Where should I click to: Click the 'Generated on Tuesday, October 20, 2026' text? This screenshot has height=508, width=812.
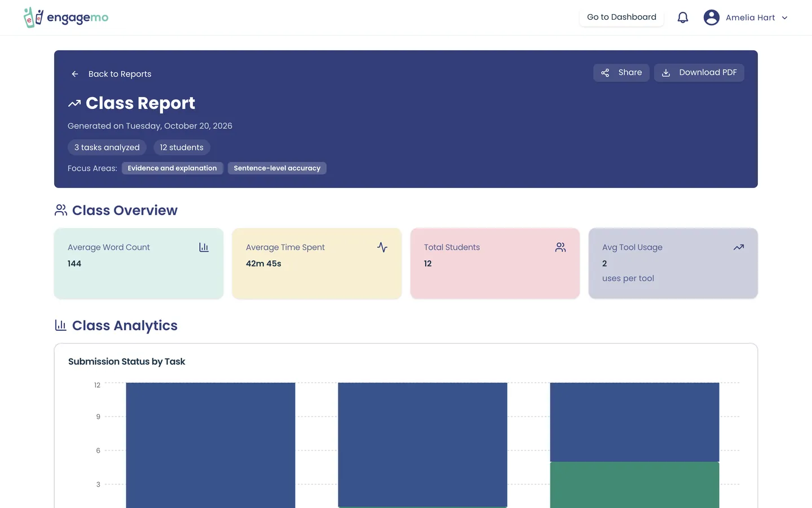point(150,126)
